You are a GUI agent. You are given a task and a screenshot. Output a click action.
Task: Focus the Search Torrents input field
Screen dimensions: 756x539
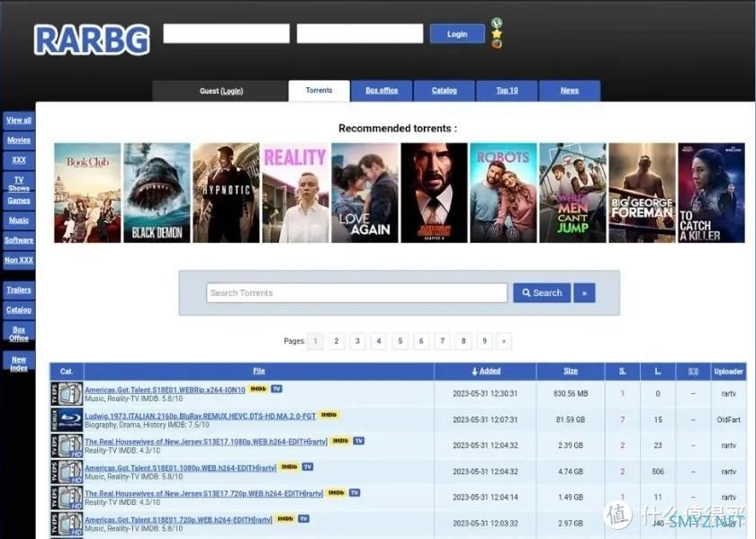click(x=356, y=292)
